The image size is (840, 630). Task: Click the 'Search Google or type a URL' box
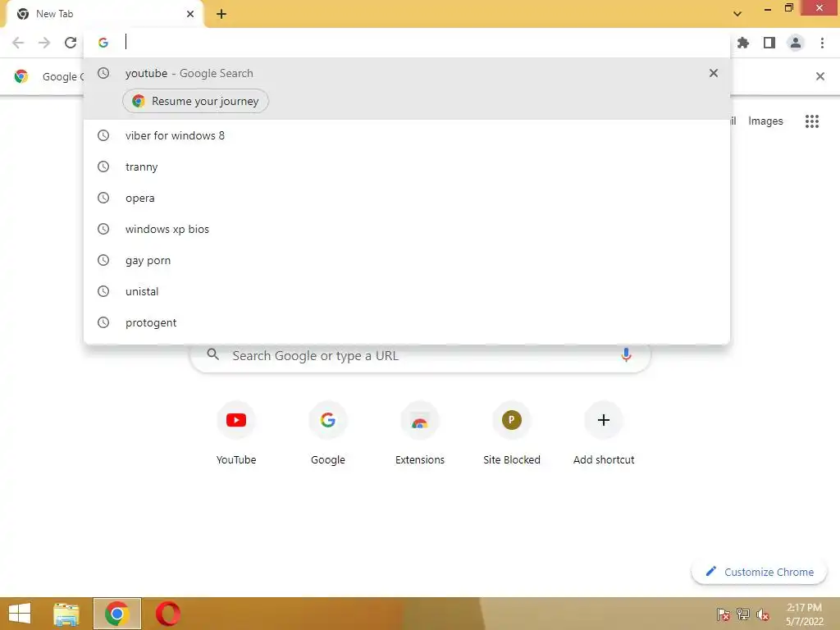pos(420,355)
